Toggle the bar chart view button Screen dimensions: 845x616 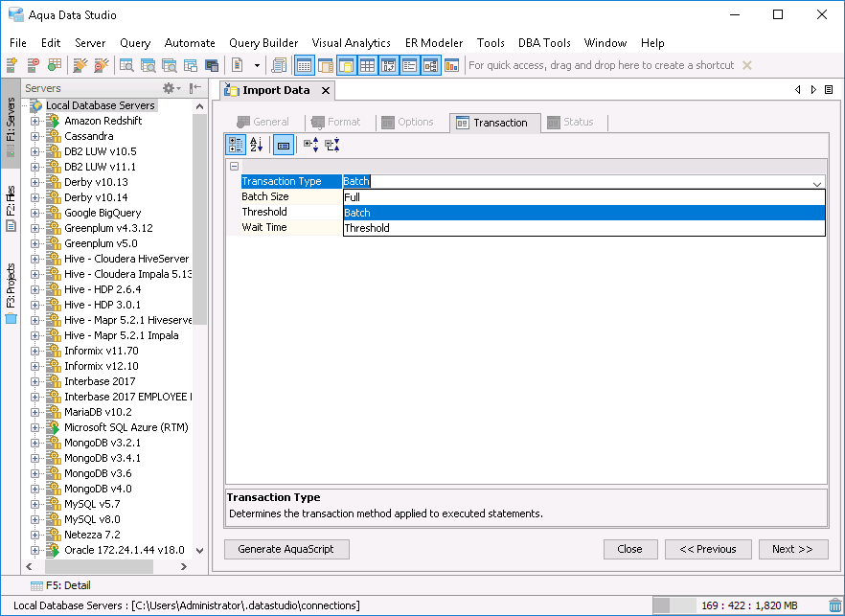coord(451,65)
